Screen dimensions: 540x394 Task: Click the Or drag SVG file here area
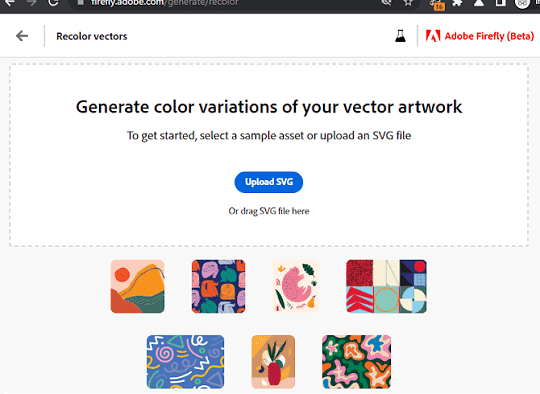(269, 211)
